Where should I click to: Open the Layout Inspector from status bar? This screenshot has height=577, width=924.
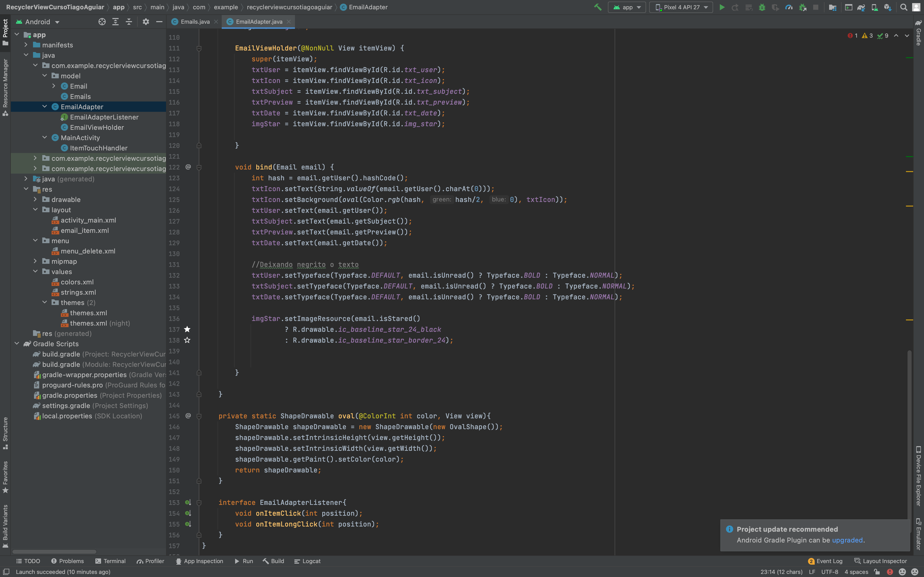(x=884, y=561)
